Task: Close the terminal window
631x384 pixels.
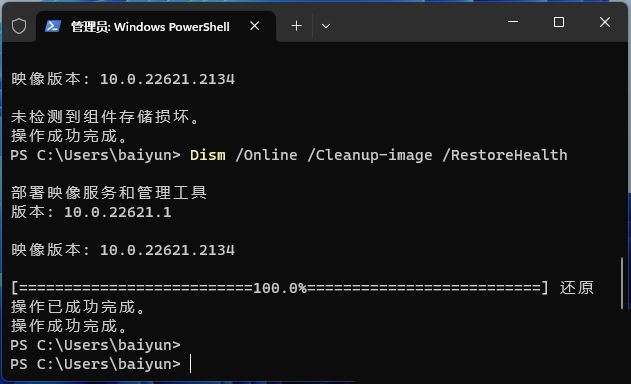Action: tap(604, 22)
